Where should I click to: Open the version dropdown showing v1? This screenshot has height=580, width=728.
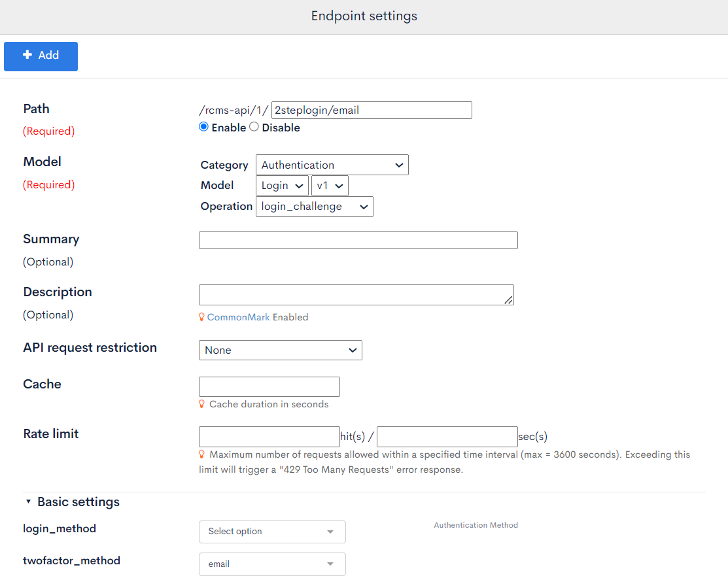[330, 186]
